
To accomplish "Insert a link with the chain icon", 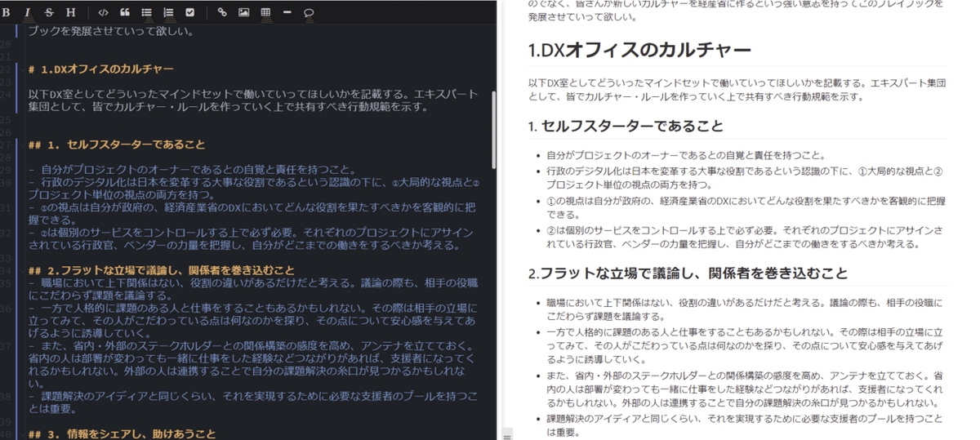I will coord(222,12).
